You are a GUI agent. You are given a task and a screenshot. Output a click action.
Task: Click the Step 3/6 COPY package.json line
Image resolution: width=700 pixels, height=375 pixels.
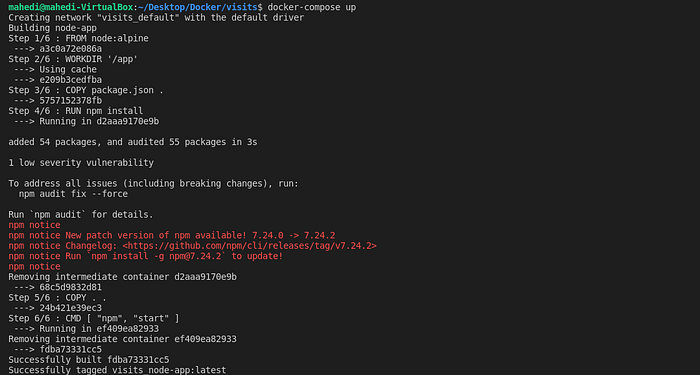coord(86,91)
